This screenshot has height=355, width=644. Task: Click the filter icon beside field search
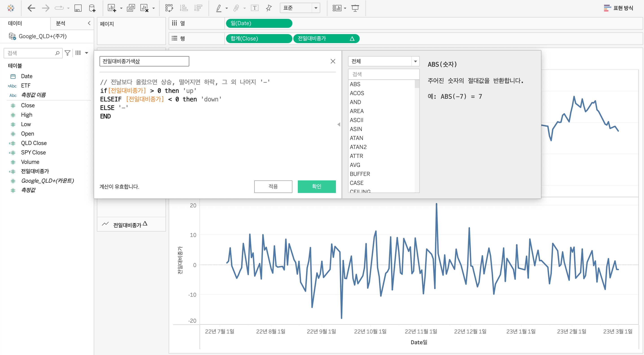point(67,53)
